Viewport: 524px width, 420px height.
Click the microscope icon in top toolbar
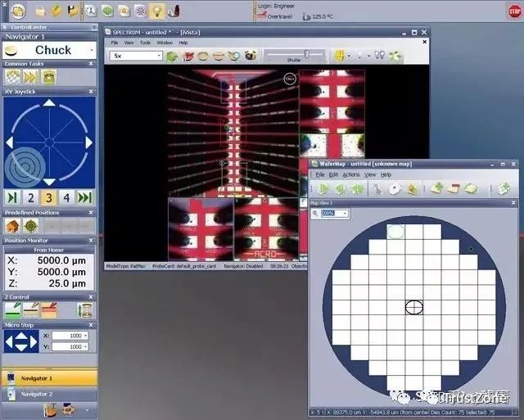174,11
